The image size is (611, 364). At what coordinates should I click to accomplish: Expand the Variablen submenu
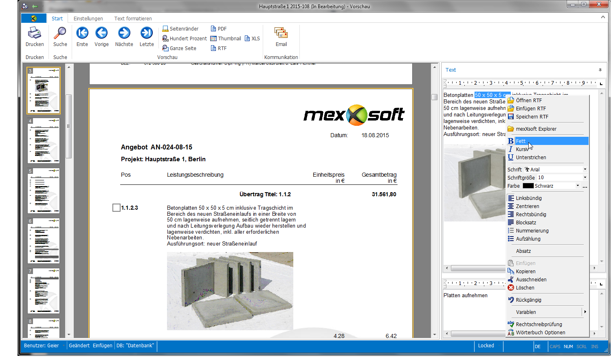pyautogui.click(x=547, y=312)
